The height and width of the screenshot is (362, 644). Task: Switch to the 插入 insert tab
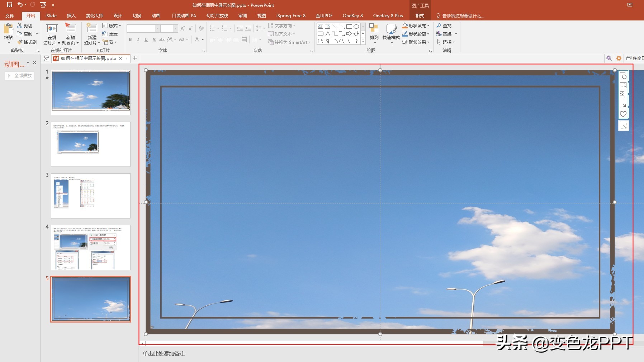click(71, 16)
